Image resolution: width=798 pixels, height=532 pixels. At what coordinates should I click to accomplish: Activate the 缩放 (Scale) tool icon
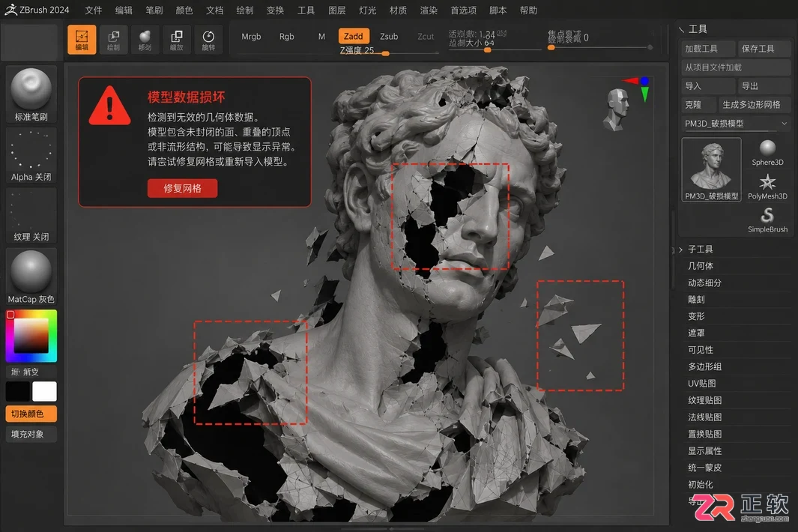(x=177, y=39)
